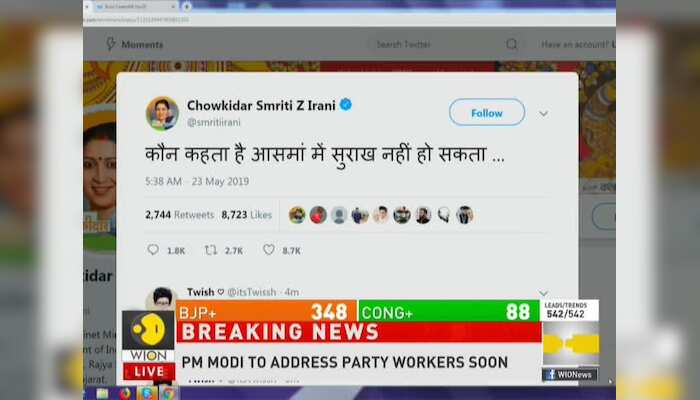
Task: Open the 2,744 Retweets list
Action: coord(179,215)
